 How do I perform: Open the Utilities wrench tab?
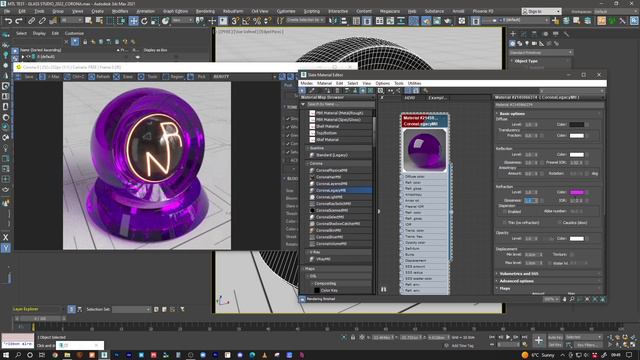pyautogui.click(x=566, y=34)
